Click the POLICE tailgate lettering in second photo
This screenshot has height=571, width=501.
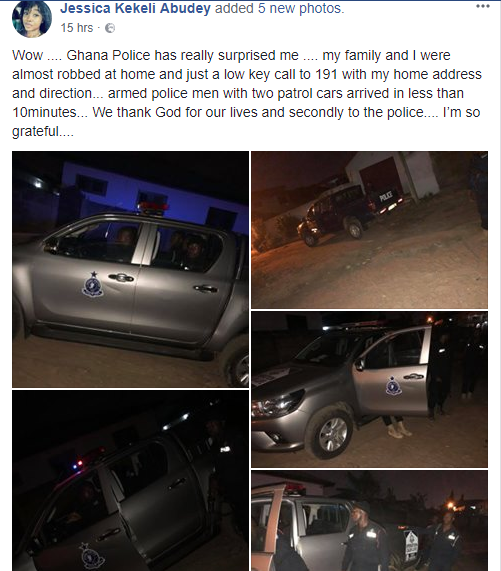[x=386, y=196]
